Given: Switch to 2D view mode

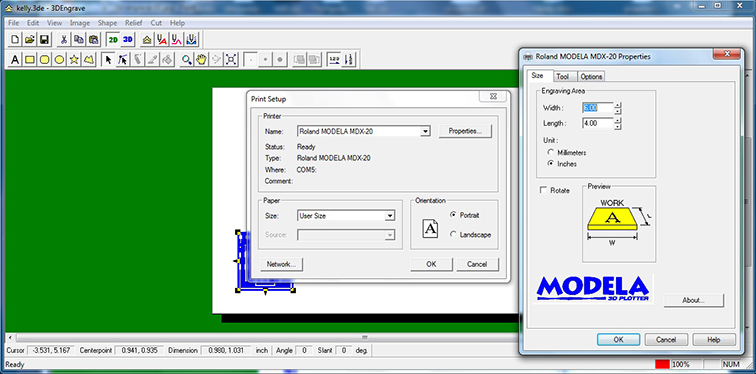Looking at the screenshot, I should [x=113, y=40].
